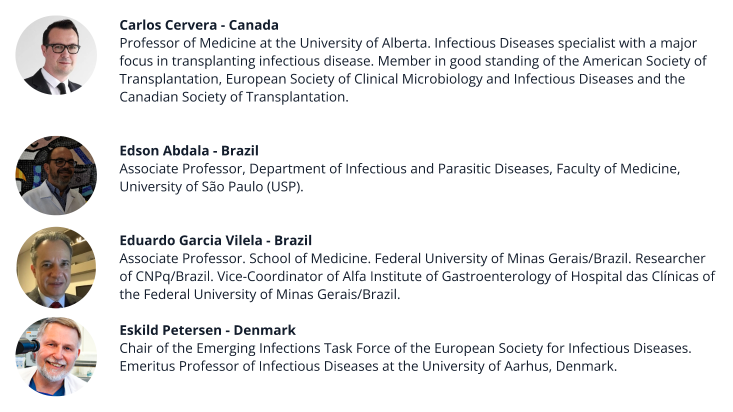Select the 'Edson Abdala - Brazil' heading
This screenshot has width=733, height=412.
coord(189,151)
